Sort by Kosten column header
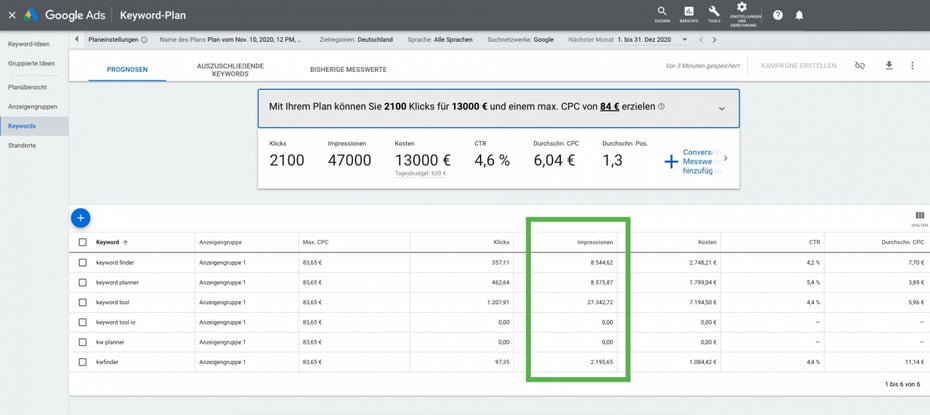930x415 pixels. click(707, 242)
